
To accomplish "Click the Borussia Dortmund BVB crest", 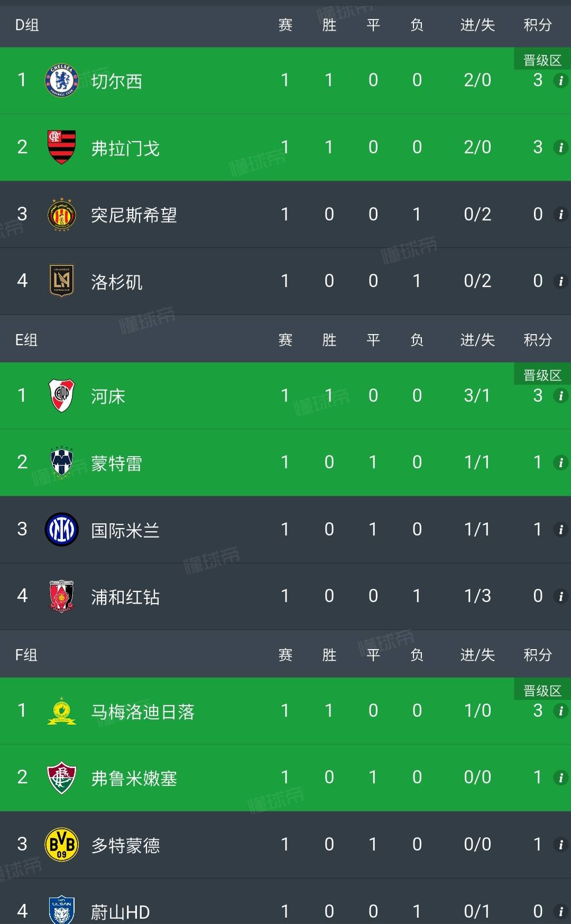I will [61, 844].
